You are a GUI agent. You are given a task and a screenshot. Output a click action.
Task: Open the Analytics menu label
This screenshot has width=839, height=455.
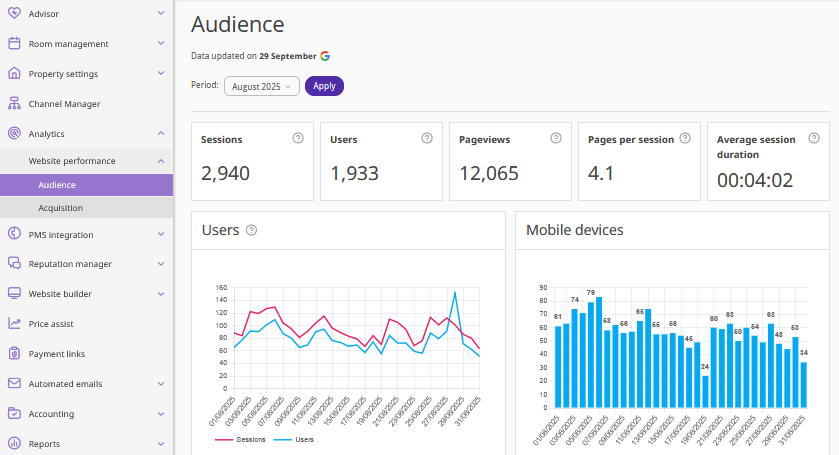[46, 134]
